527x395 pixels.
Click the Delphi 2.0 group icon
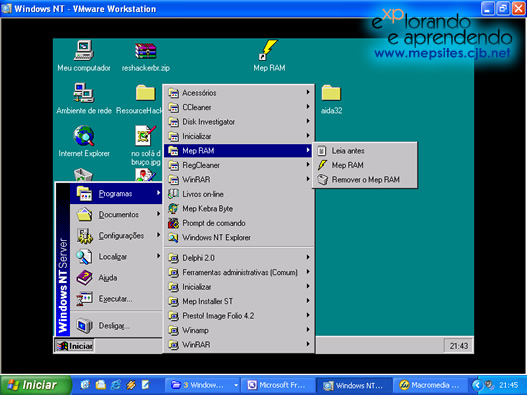point(173,258)
